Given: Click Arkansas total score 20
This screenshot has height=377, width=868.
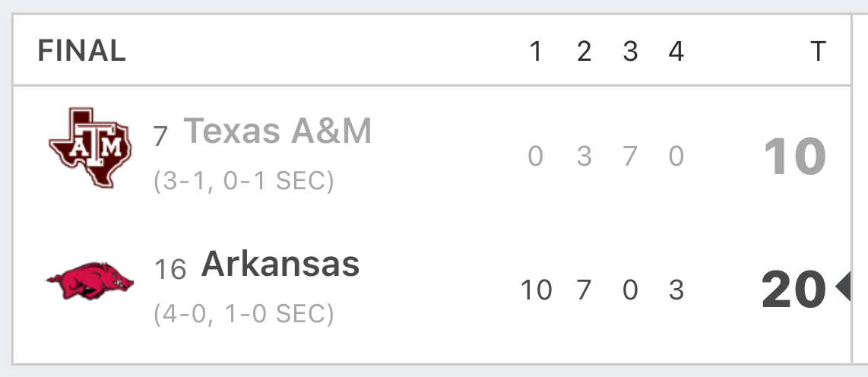Looking at the screenshot, I should point(794,290).
